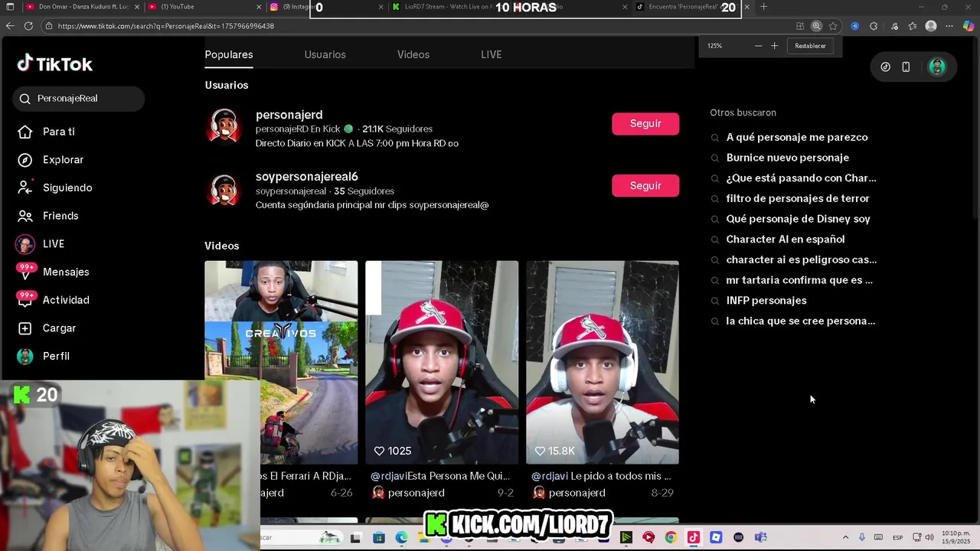
Task: Click the zoom magnifier icon in address bar
Action: [x=816, y=26]
